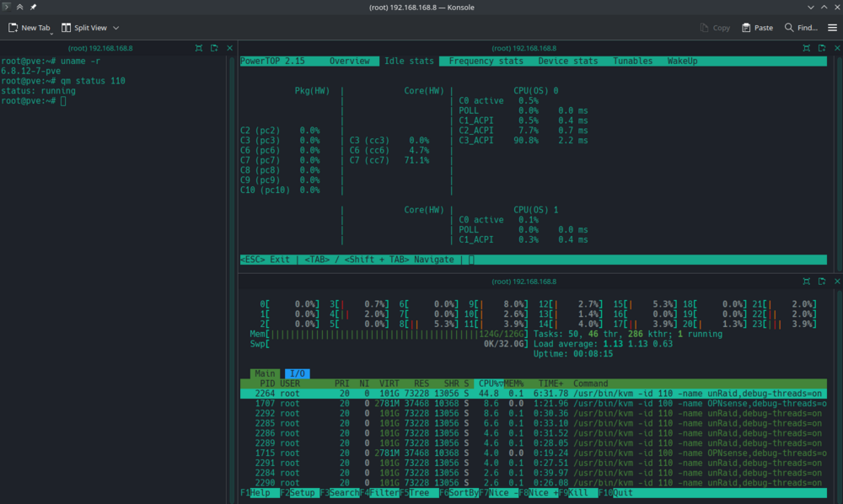Viewport: 843px width, 504px height.
Task: Click the Paste toolbar button
Action: pos(757,28)
